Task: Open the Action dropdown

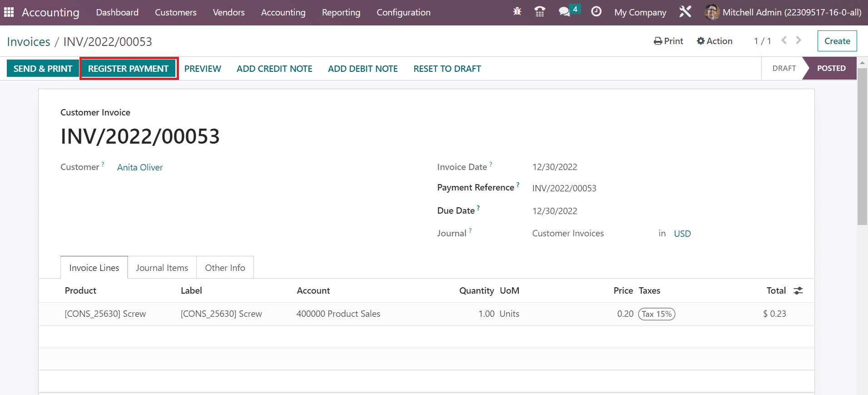Action: coord(714,41)
